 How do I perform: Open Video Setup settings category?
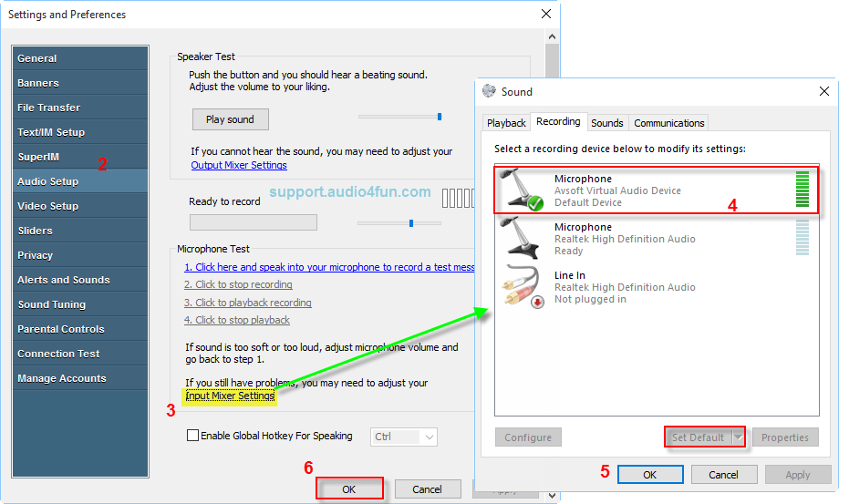point(48,206)
